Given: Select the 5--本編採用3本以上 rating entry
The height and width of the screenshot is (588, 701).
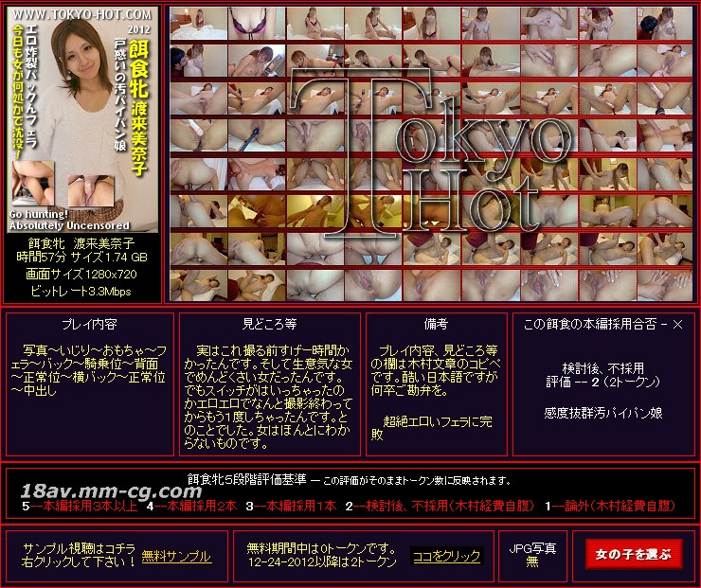Looking at the screenshot, I should [80, 506].
